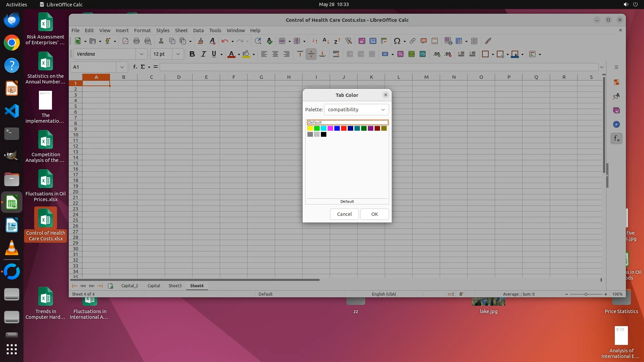Select the yellow swatch in the palette
Screen dimensions: 644x362
(x=310, y=128)
